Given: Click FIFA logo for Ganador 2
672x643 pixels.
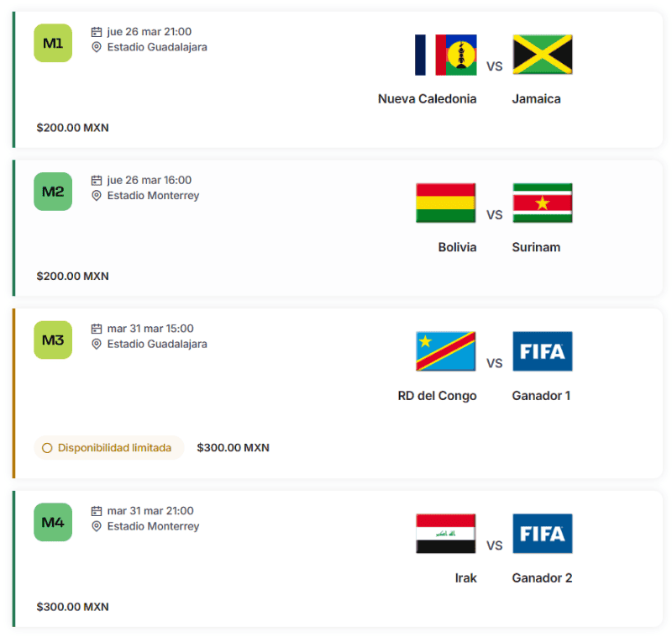Looking at the screenshot, I should click(543, 534).
